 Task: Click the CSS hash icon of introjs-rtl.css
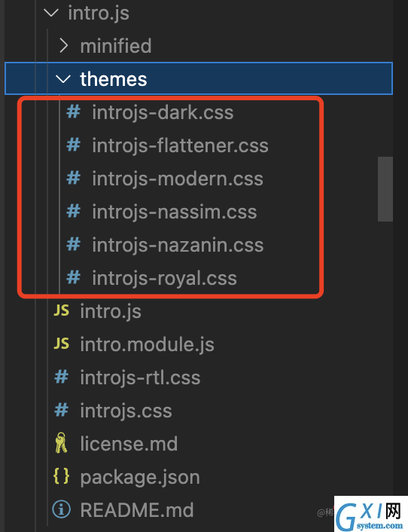(61, 377)
